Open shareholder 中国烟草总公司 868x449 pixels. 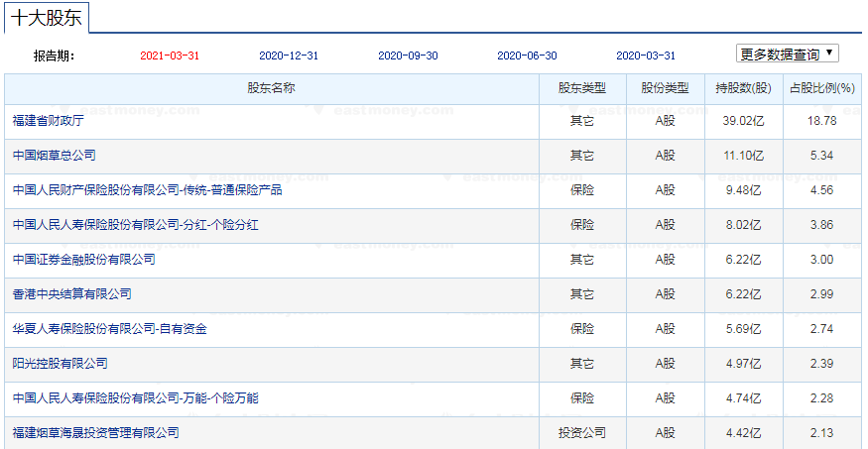55,156
